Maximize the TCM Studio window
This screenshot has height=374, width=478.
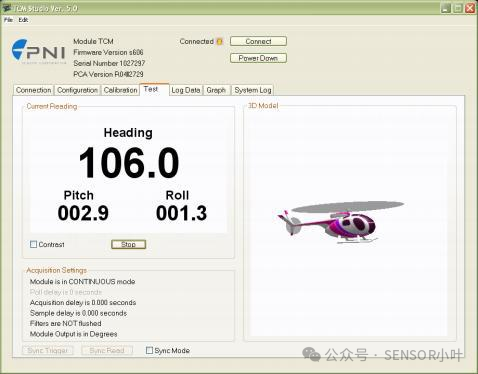pos(458,8)
